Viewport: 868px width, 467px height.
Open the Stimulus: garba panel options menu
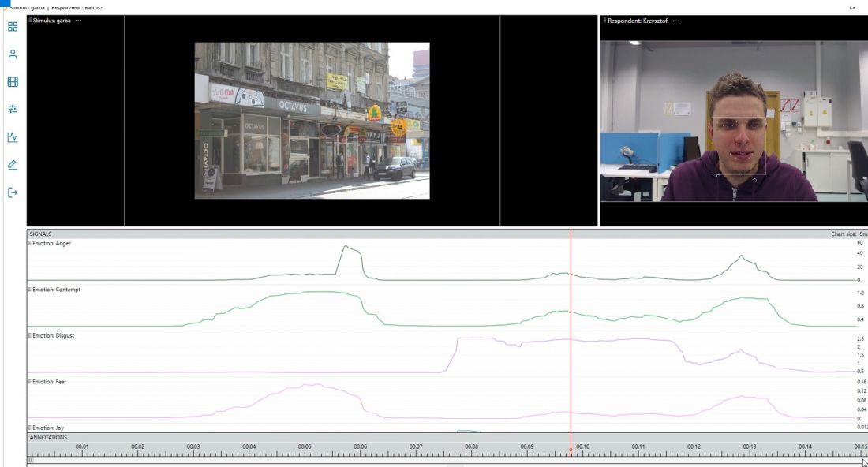78,21
